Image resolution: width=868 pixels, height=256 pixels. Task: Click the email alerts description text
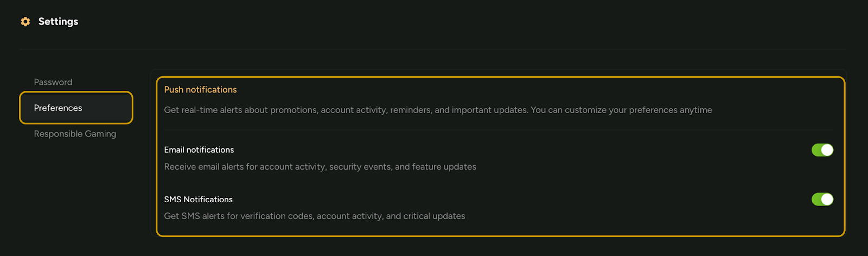pos(320,167)
